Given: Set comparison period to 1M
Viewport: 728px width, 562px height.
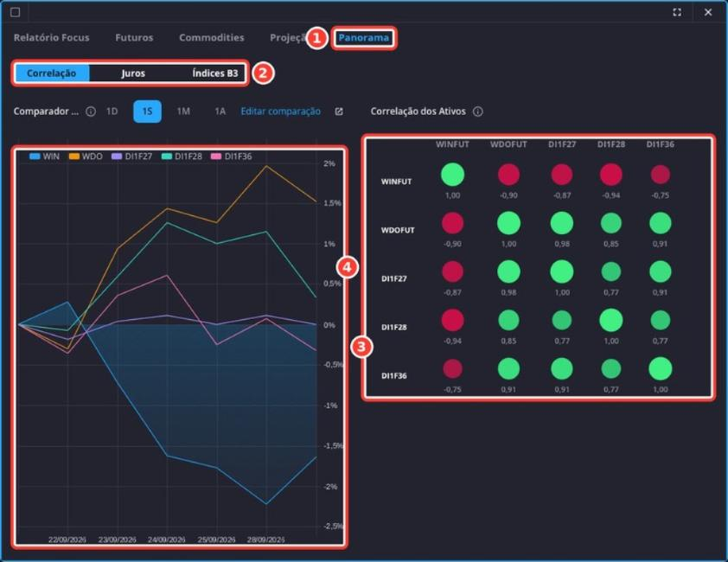Looking at the screenshot, I should [183, 112].
